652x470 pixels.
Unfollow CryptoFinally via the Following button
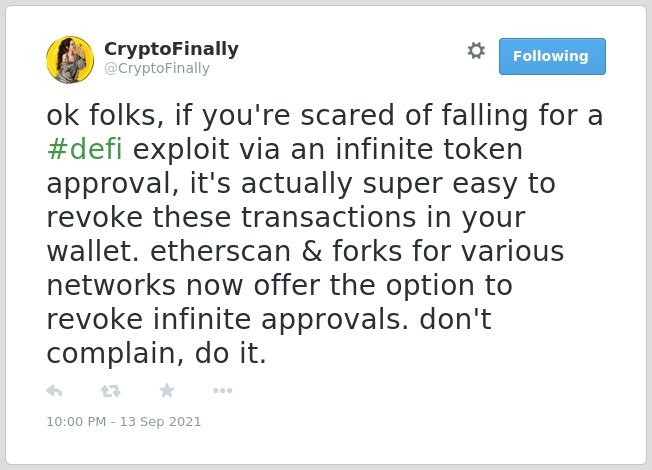coord(552,57)
